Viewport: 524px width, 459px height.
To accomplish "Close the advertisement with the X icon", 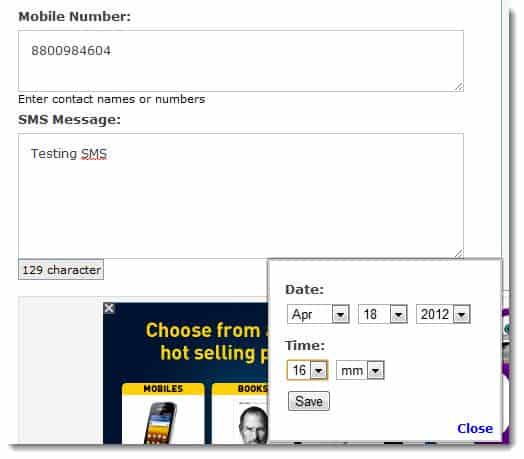I will point(109,308).
